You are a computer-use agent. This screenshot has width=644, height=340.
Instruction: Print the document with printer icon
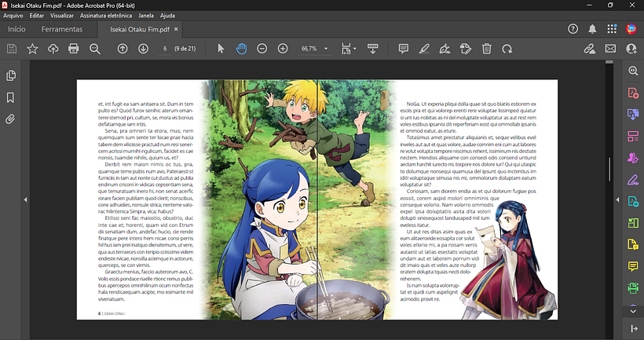(74, 49)
